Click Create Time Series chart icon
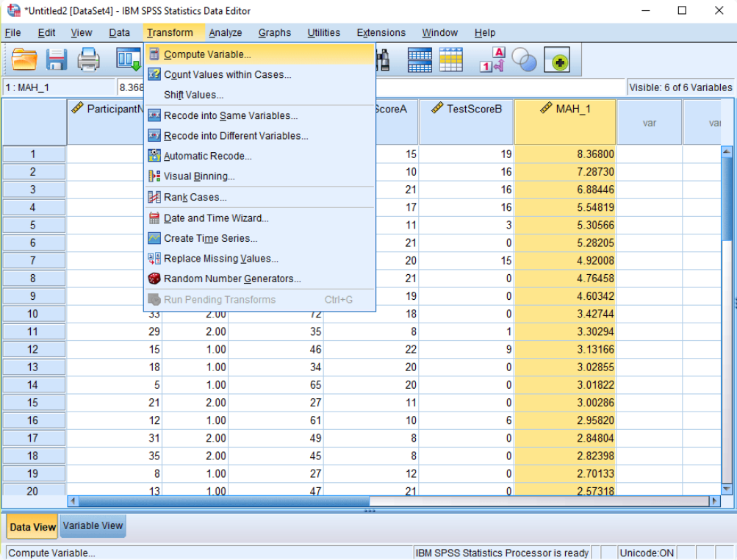737x560 pixels. pyautogui.click(x=154, y=238)
